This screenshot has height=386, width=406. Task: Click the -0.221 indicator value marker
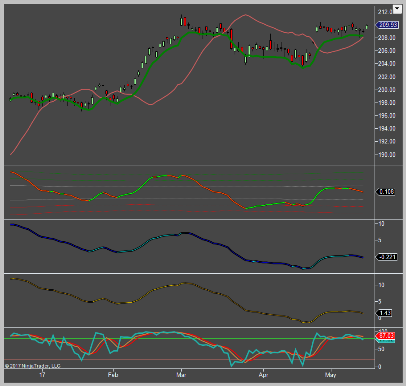[386, 257]
